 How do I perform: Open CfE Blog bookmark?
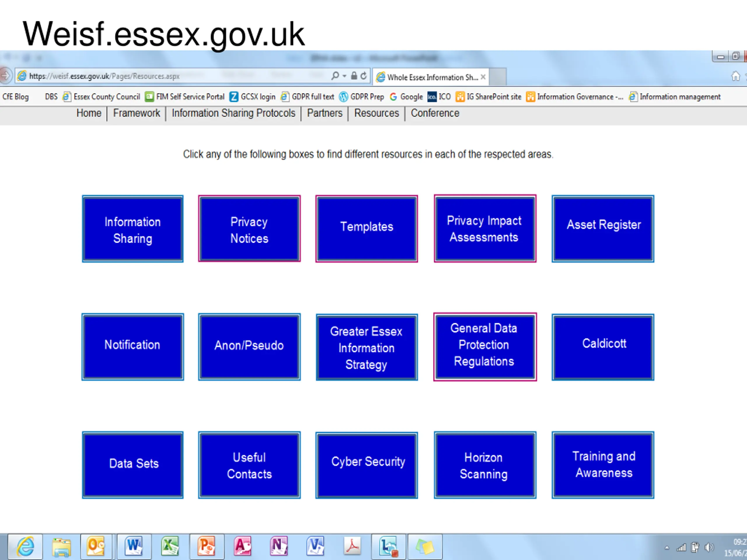click(x=15, y=97)
